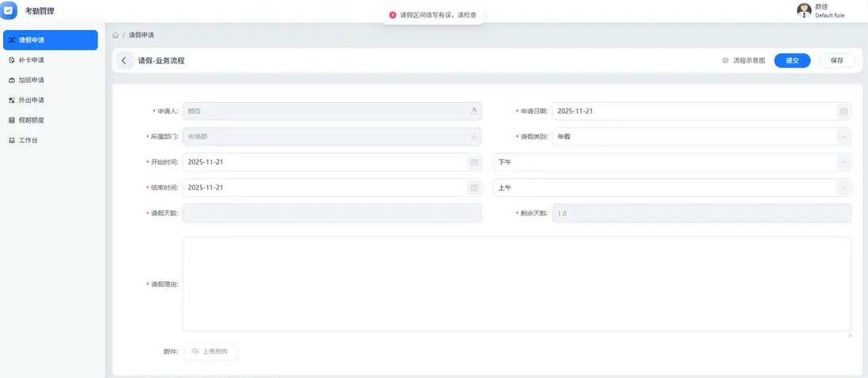Select 请假申请 in the sidebar
868x378 pixels.
[51, 40]
